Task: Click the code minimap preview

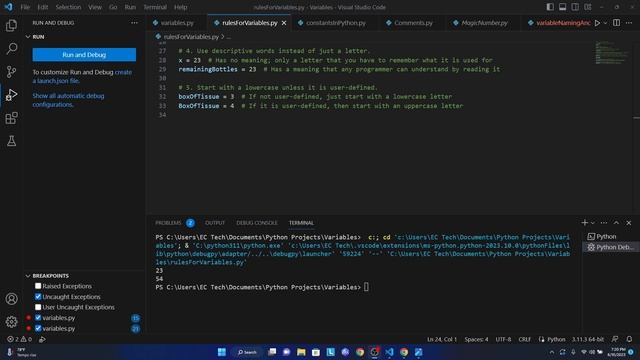Action: 611,52
